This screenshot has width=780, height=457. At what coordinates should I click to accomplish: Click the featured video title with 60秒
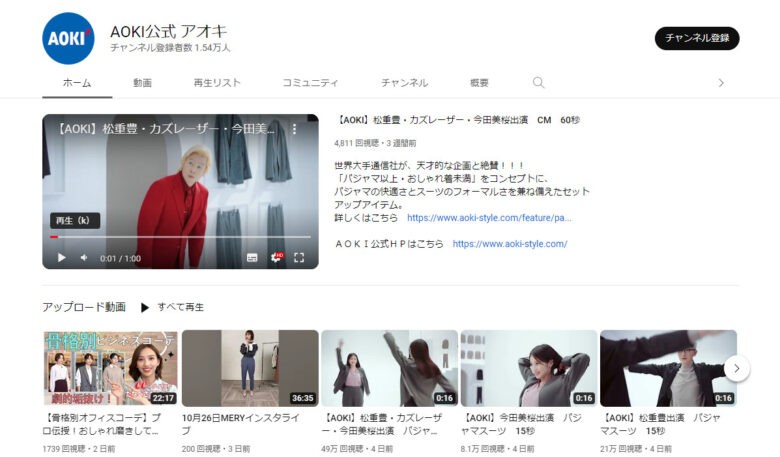coord(457,120)
